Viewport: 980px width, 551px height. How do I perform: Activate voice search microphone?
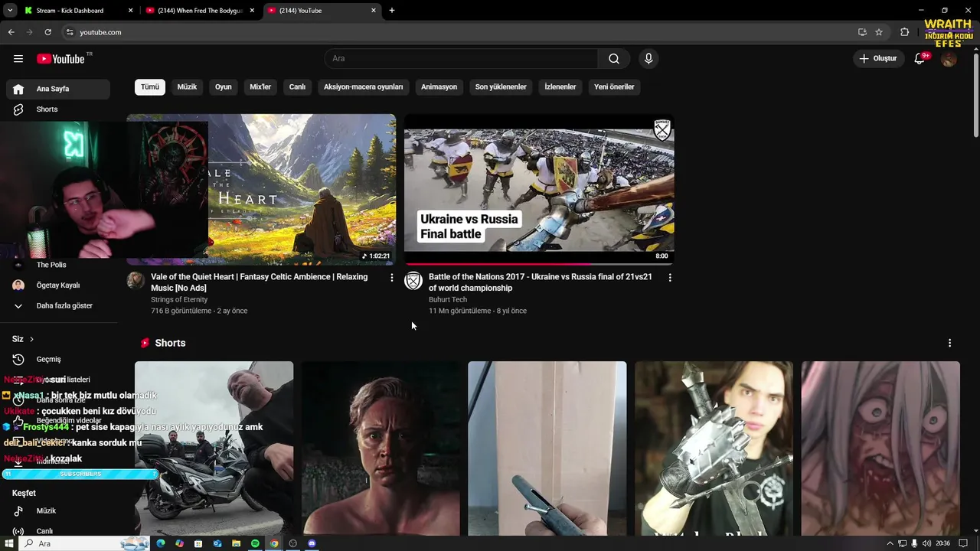pyautogui.click(x=648, y=59)
